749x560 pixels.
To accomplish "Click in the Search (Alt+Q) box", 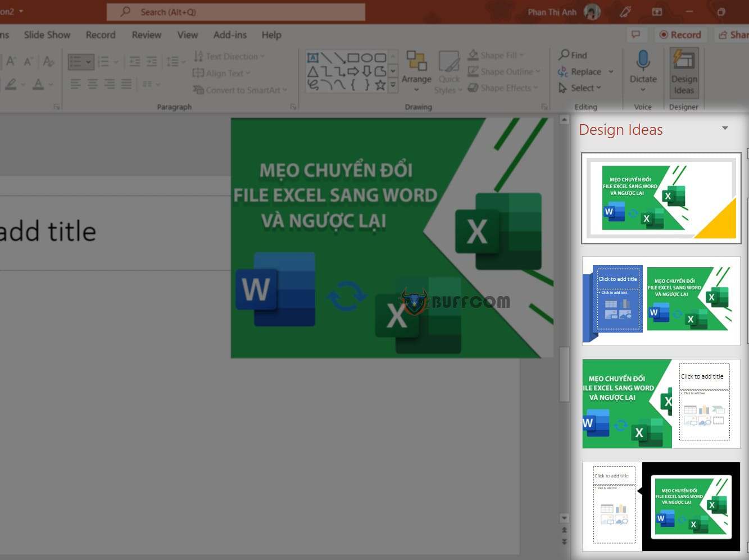I will (x=236, y=12).
